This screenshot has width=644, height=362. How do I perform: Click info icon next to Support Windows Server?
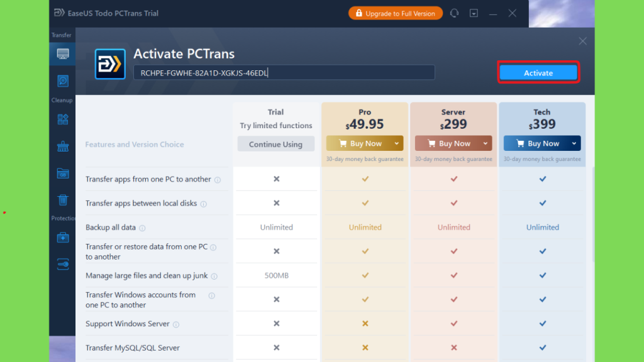[176, 325]
